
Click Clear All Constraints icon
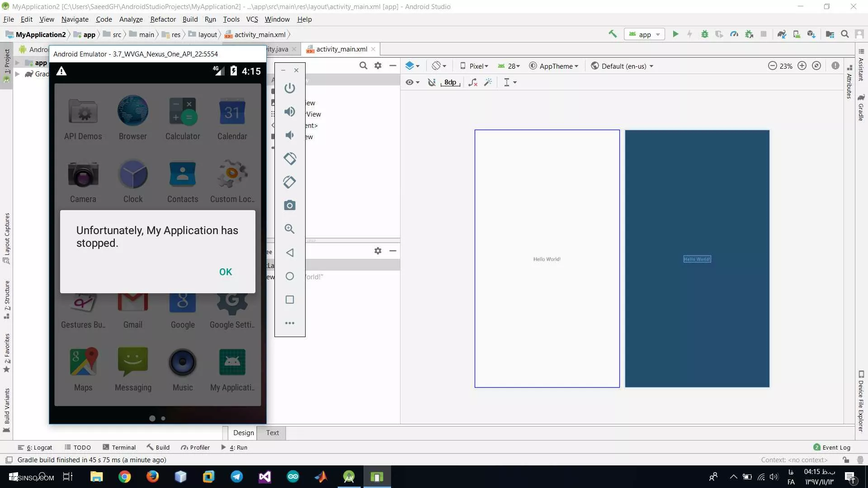(x=473, y=82)
